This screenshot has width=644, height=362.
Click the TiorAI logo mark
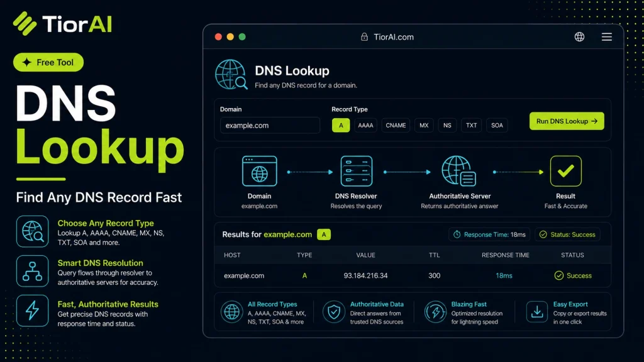[25, 23]
